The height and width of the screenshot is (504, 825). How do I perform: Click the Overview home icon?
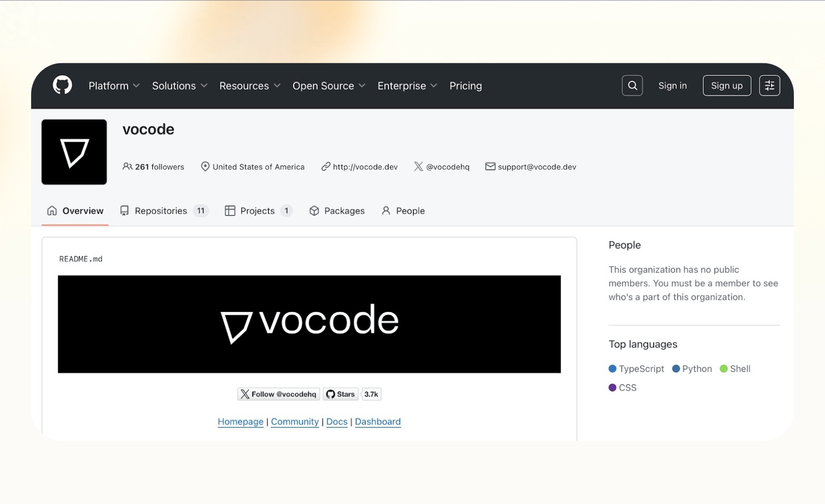click(52, 211)
